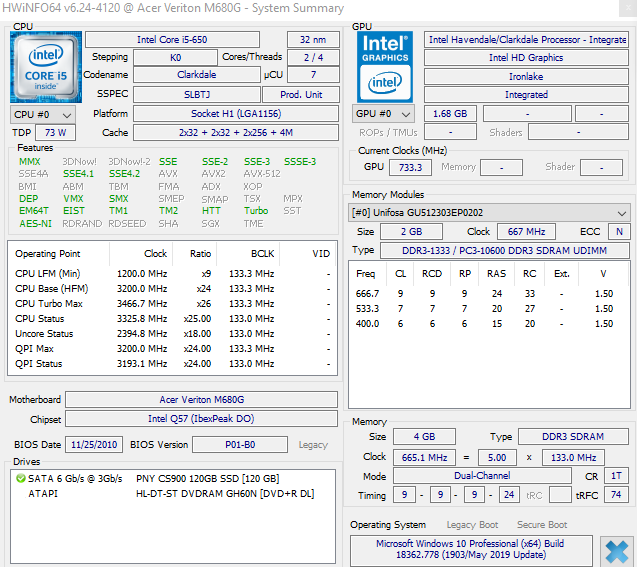
Task: Click the Intel Core i5-650 name field
Action: point(172,40)
